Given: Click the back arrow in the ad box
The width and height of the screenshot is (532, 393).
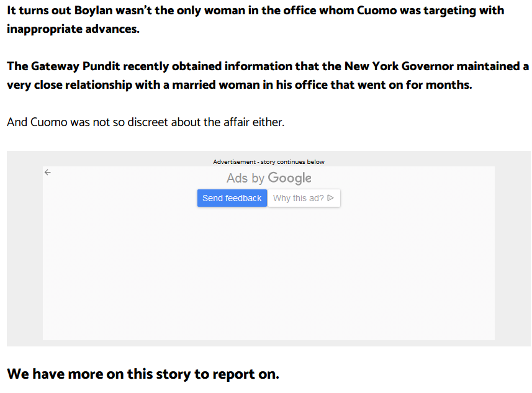Looking at the screenshot, I should (48, 173).
